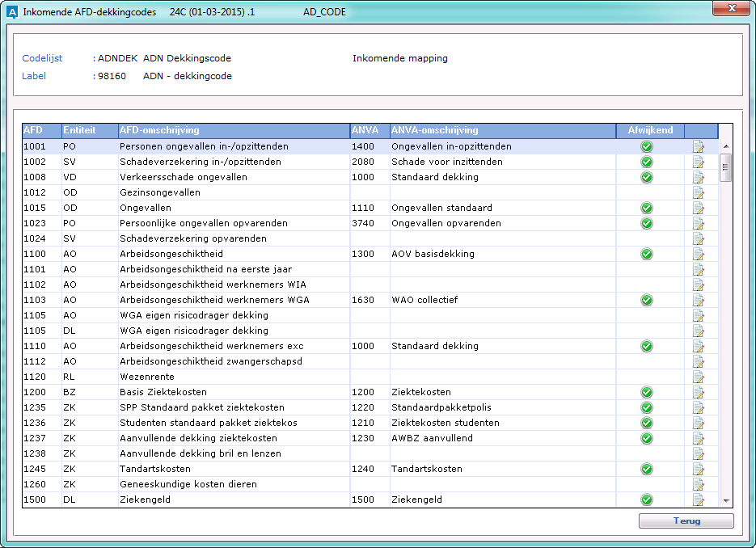Select the Aanvullende dekking bril en lenzen row
Image resolution: width=756 pixels, height=548 pixels.
201,453
